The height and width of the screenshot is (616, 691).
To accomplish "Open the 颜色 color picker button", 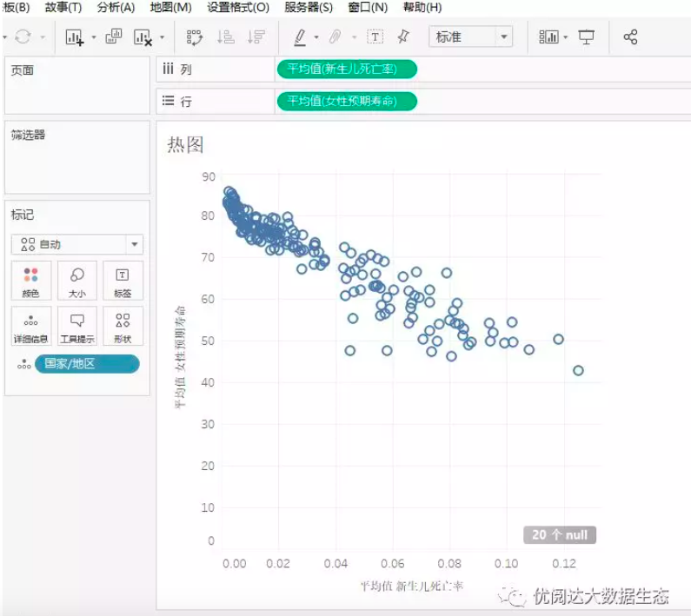I will point(30,281).
